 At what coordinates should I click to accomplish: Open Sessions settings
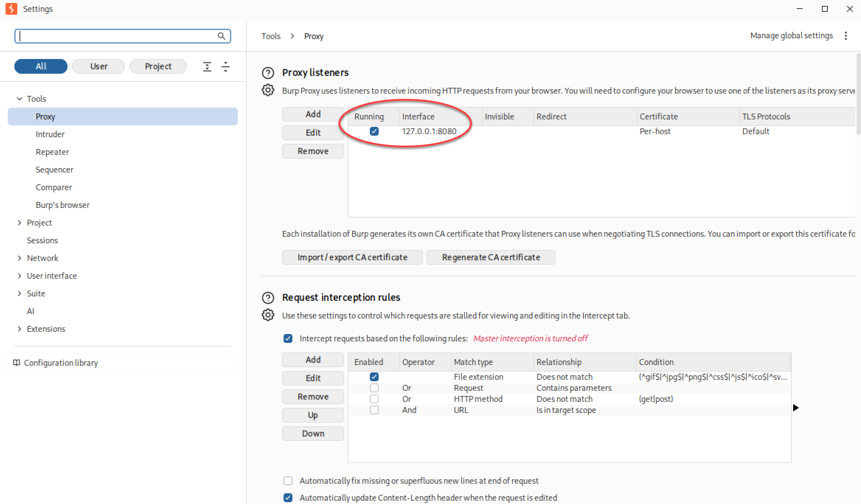tap(42, 240)
